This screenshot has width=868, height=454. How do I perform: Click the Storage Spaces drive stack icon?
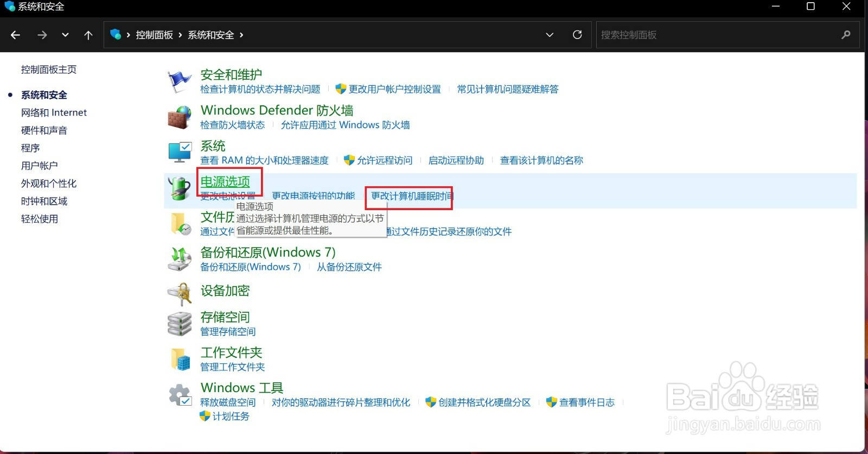click(179, 324)
